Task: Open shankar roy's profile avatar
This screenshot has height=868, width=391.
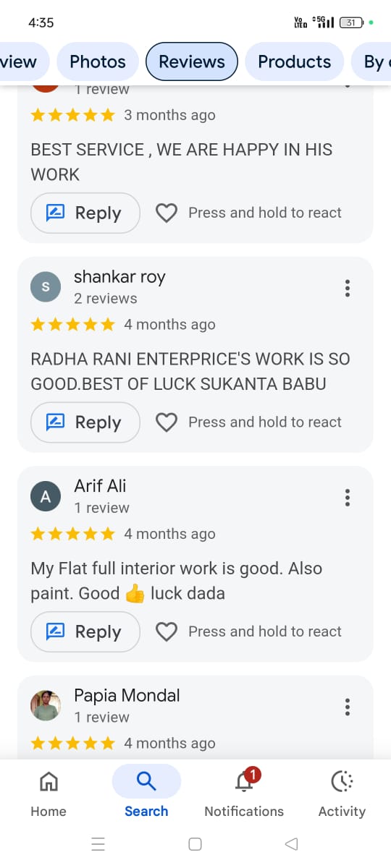Action: (46, 287)
